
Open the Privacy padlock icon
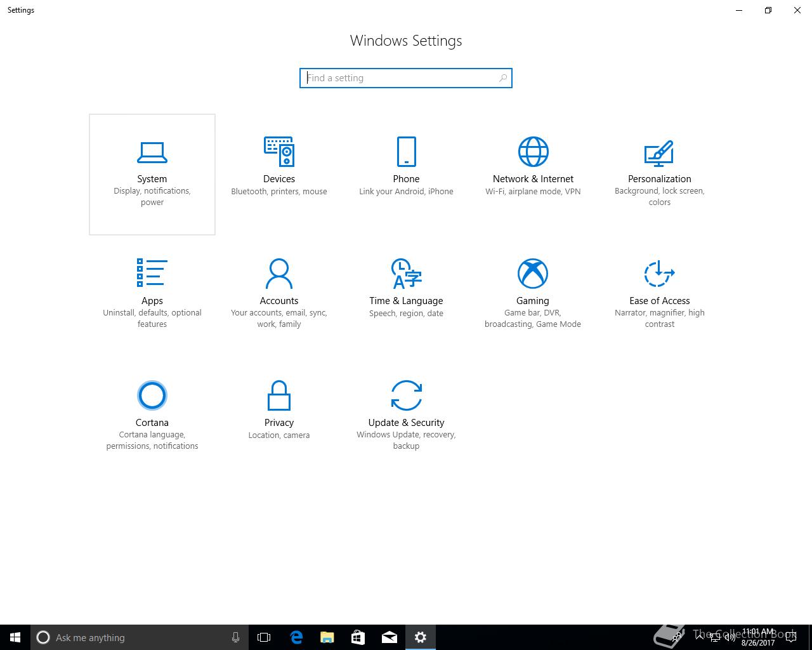click(x=279, y=395)
